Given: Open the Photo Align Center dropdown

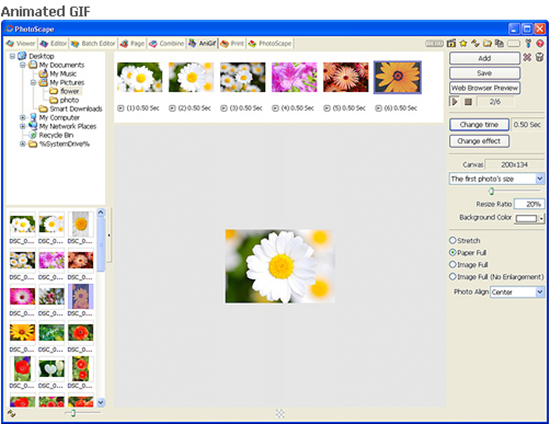Looking at the screenshot, I should click(x=517, y=292).
